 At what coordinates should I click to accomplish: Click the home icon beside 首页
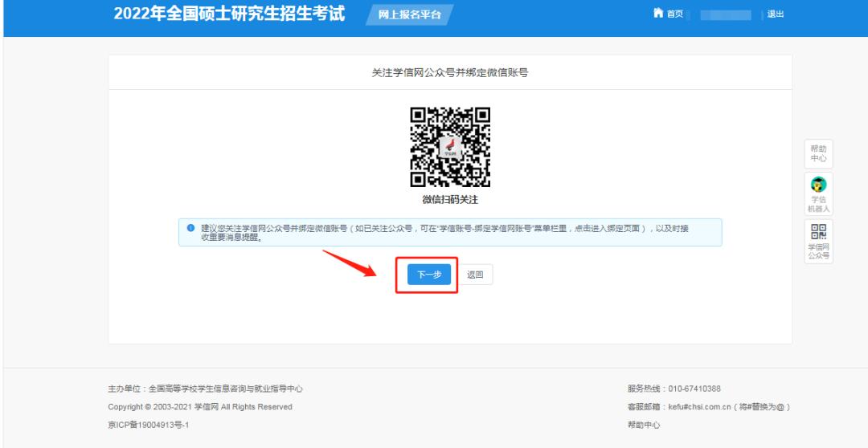tap(658, 14)
